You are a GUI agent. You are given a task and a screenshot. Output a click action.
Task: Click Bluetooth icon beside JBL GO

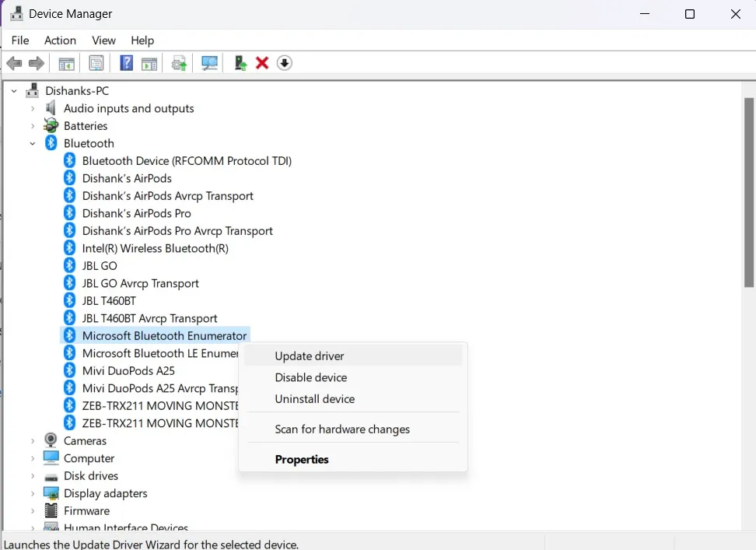click(69, 265)
